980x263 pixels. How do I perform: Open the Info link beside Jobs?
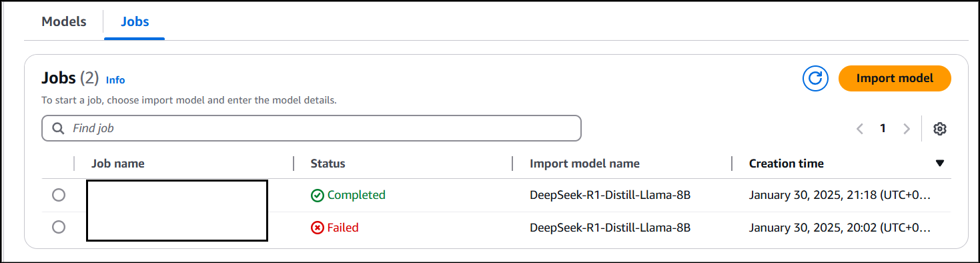[115, 80]
